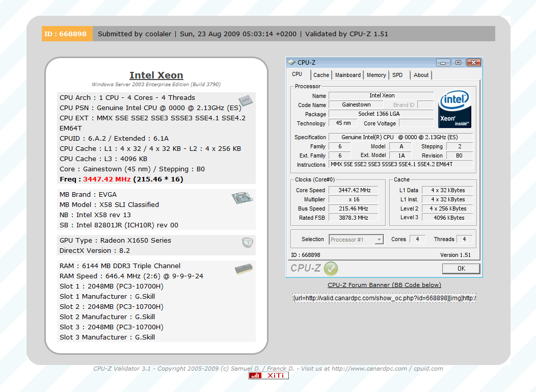Click the Technology value 45 nm
The height and width of the screenshot is (392, 536).
tap(343, 123)
